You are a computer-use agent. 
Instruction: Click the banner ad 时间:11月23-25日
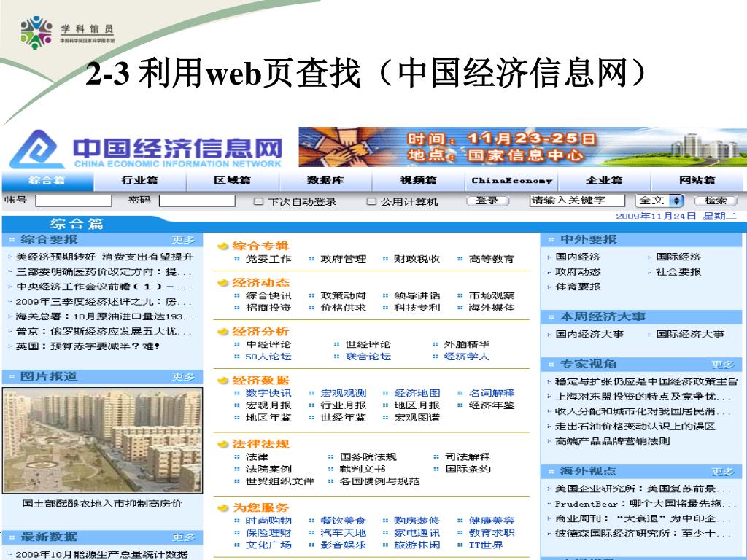(x=522, y=147)
